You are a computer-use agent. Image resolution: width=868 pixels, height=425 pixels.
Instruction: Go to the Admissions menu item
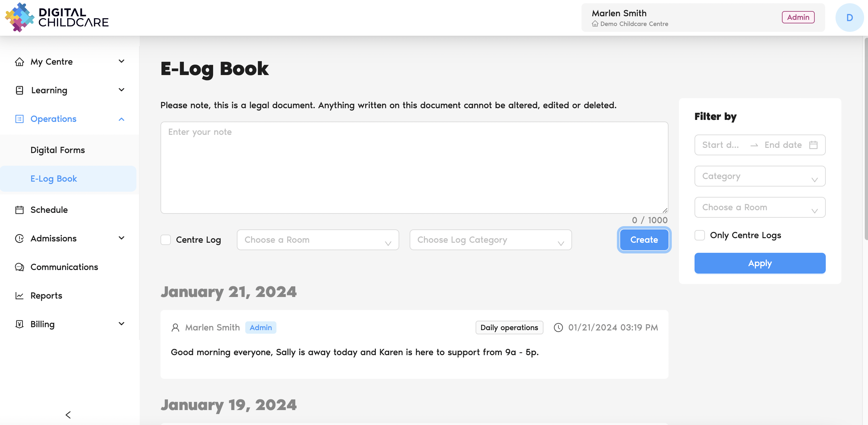tap(54, 238)
